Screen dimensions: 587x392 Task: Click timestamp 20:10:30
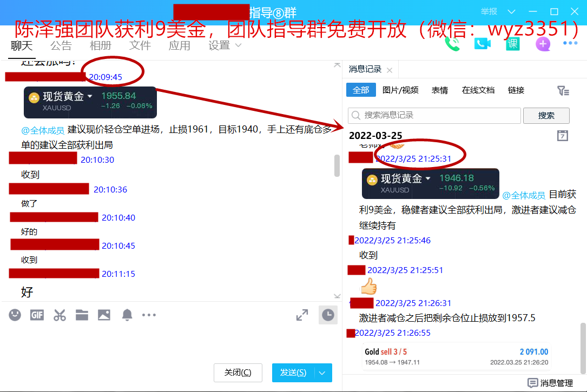click(97, 160)
